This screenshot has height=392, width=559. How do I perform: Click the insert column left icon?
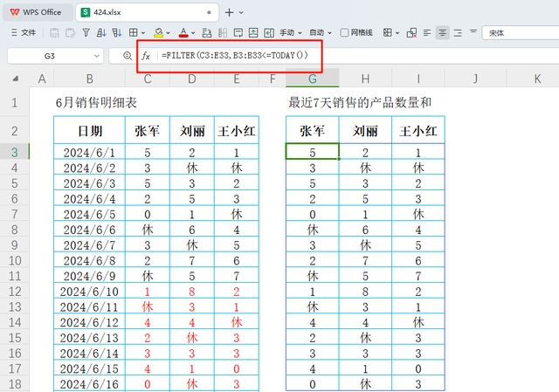pos(269,33)
